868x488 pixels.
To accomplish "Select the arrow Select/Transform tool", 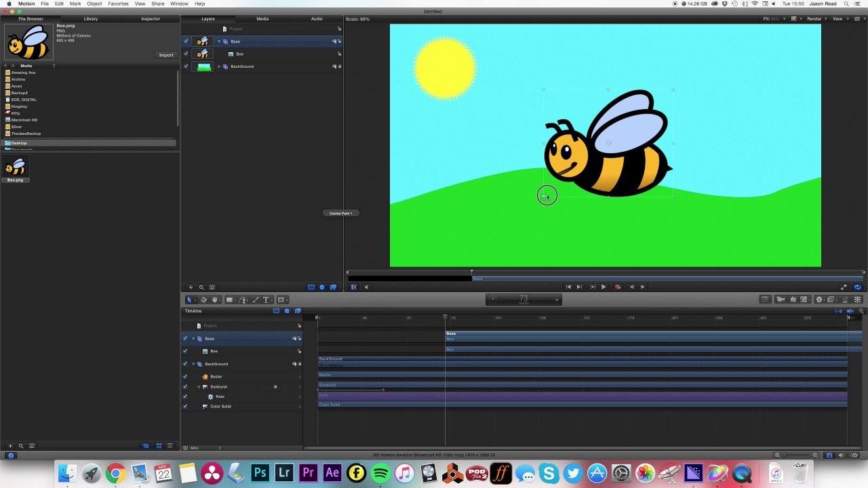I will 189,300.
